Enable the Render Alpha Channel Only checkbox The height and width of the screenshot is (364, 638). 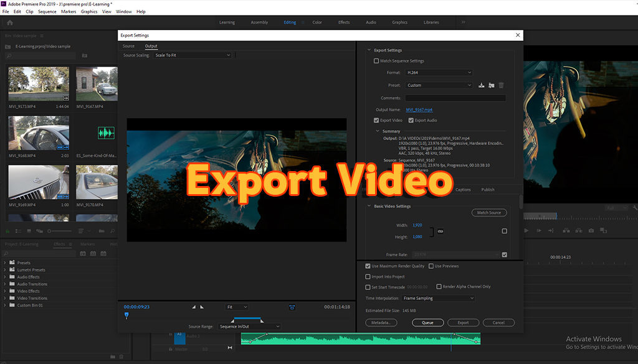pos(439,286)
